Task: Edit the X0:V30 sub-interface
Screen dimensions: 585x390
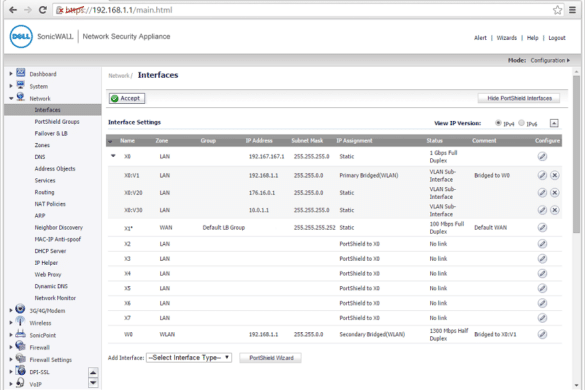Action: (x=542, y=210)
